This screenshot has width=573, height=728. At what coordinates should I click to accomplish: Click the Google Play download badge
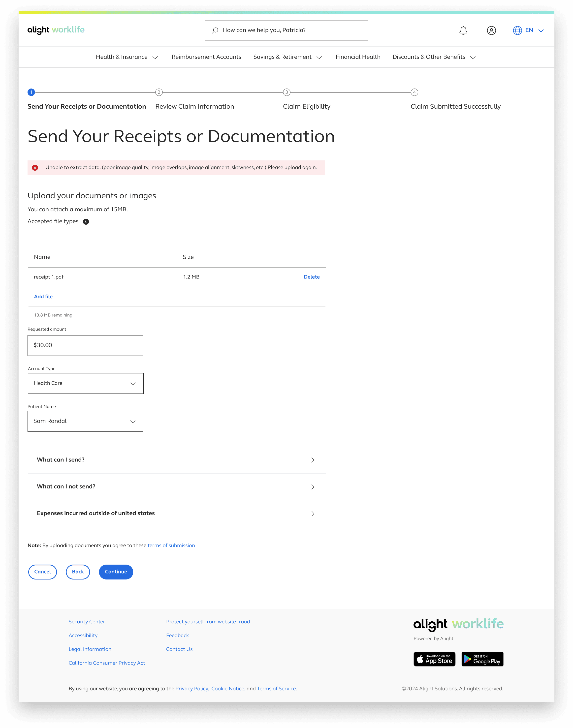click(482, 659)
